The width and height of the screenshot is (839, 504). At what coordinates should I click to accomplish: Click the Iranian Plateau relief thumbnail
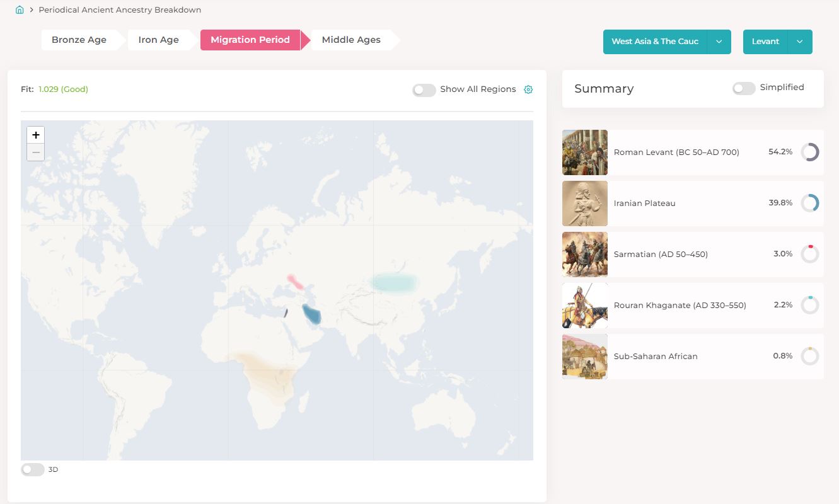coord(585,203)
